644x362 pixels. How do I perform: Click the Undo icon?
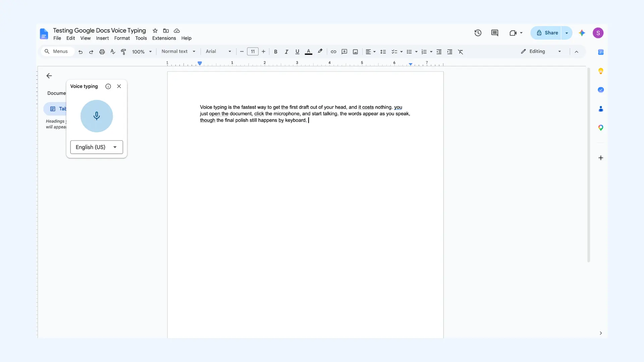(80, 52)
